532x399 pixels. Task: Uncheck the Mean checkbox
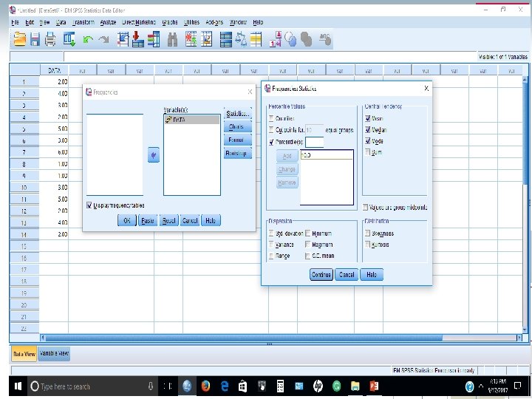point(368,118)
